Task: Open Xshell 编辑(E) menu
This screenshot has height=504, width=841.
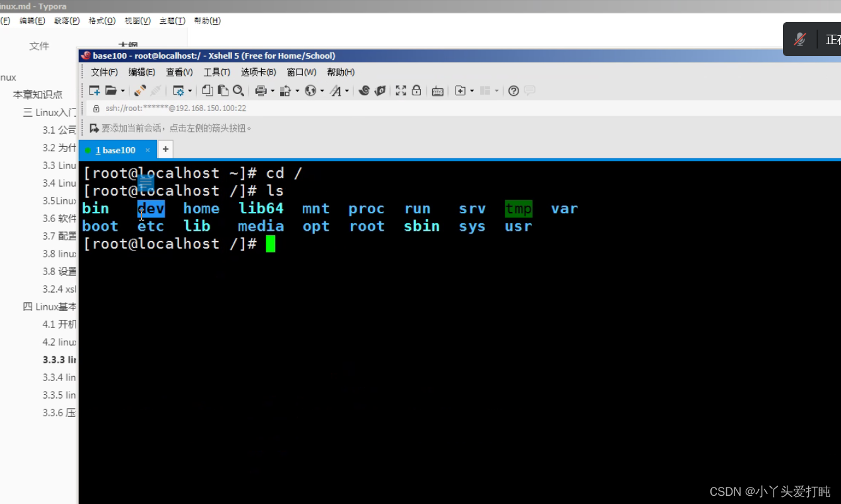Action: [x=141, y=73]
